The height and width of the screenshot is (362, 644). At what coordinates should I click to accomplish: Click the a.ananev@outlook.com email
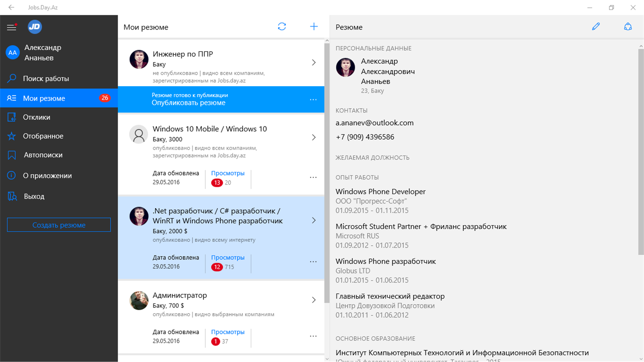(x=375, y=123)
